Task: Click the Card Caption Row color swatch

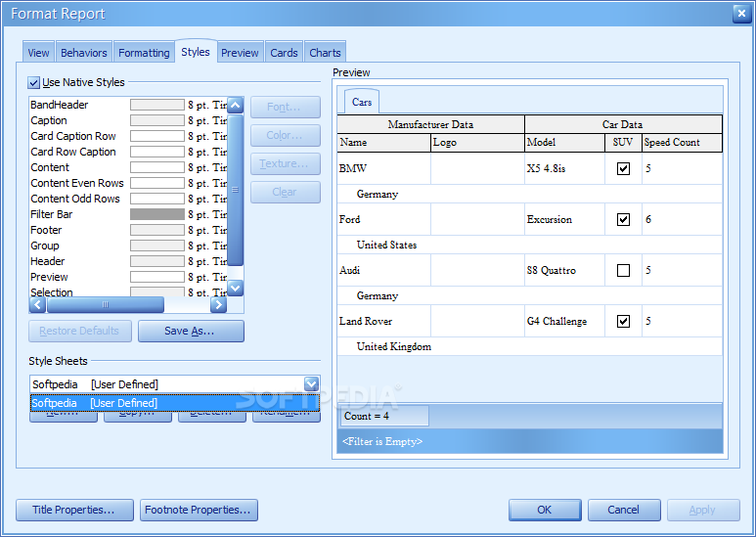Action: [157, 136]
